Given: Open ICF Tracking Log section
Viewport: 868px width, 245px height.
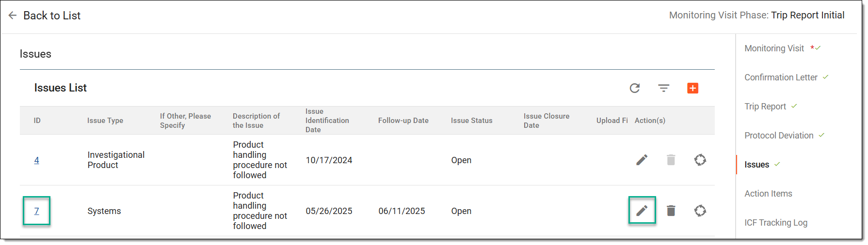Looking at the screenshot, I should pos(776,223).
